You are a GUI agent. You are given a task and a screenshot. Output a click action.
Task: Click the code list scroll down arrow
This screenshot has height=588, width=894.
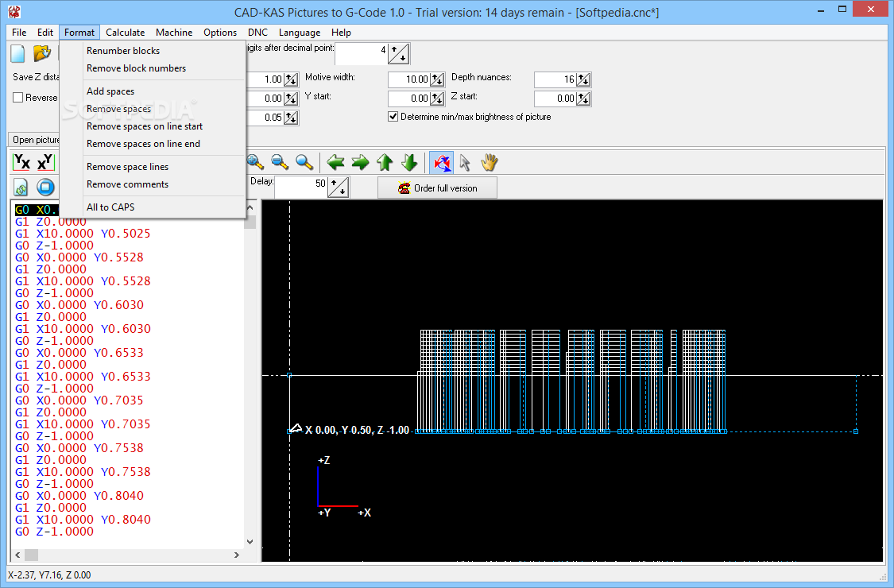[x=250, y=542]
